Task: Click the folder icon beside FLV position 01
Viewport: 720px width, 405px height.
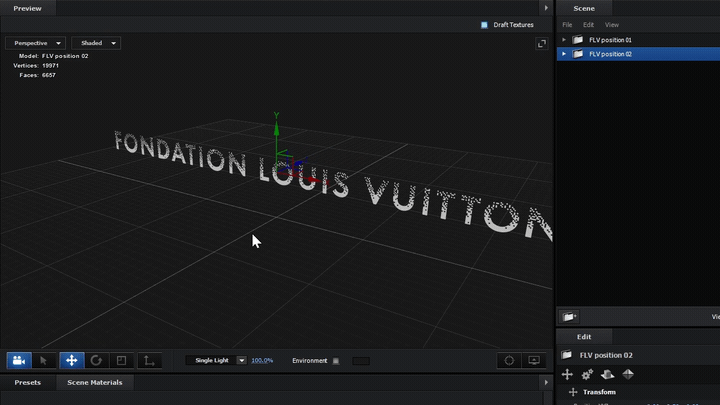Action: tap(578, 40)
